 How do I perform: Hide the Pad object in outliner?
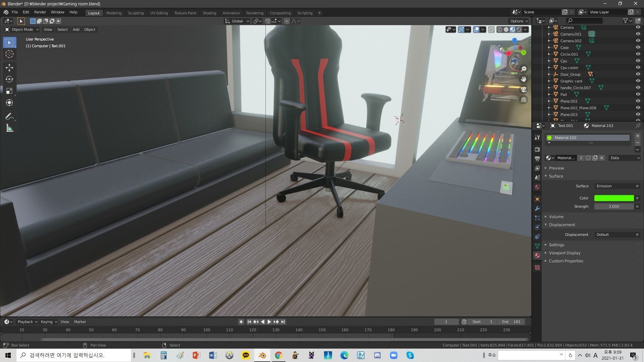[x=638, y=95]
